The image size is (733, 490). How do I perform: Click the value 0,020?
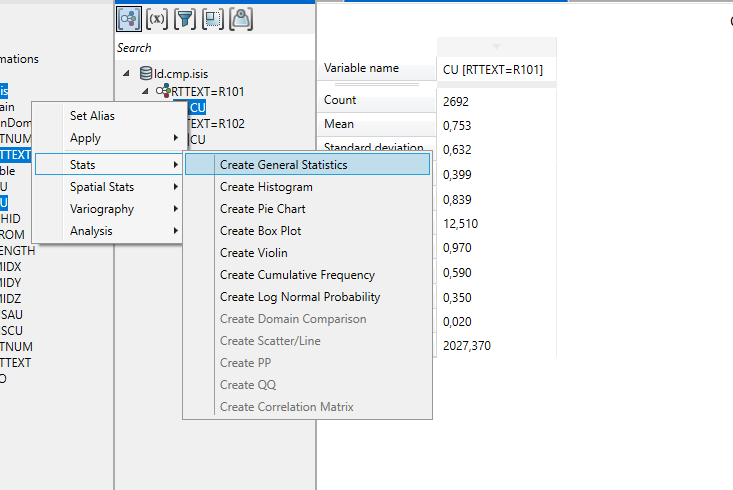tap(457, 322)
